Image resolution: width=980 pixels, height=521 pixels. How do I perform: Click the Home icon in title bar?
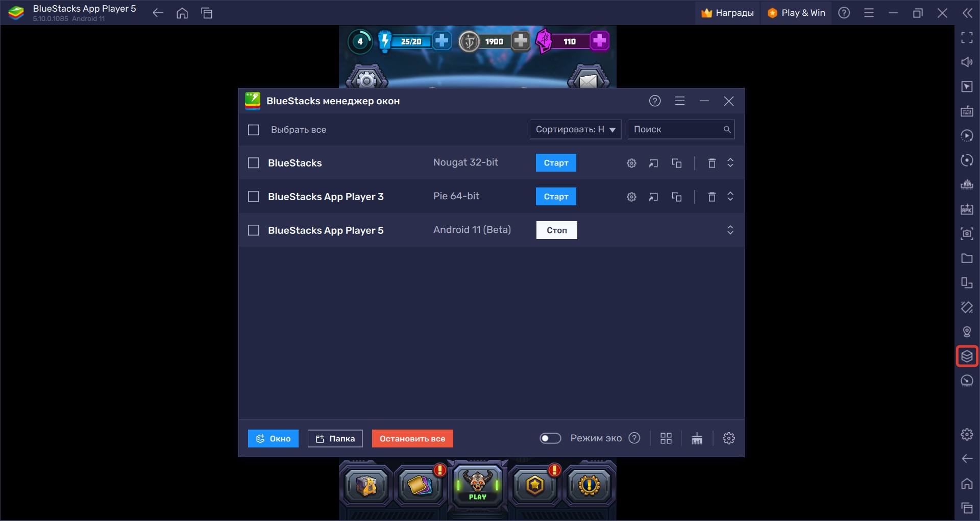pyautogui.click(x=182, y=13)
